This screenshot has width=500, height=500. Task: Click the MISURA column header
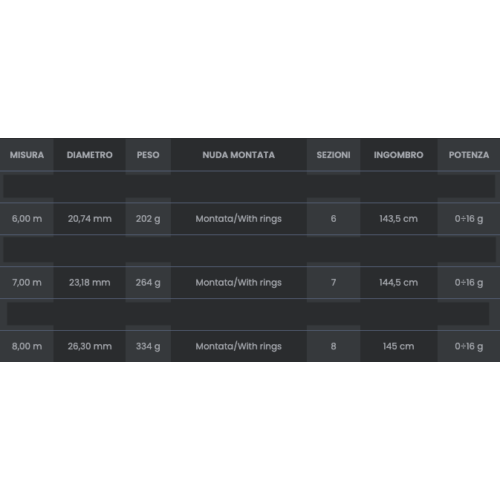tap(27, 155)
